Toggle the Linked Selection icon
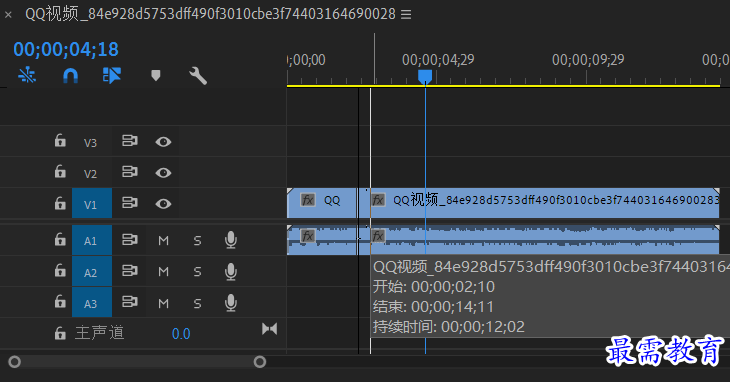730x382 pixels. [x=112, y=75]
